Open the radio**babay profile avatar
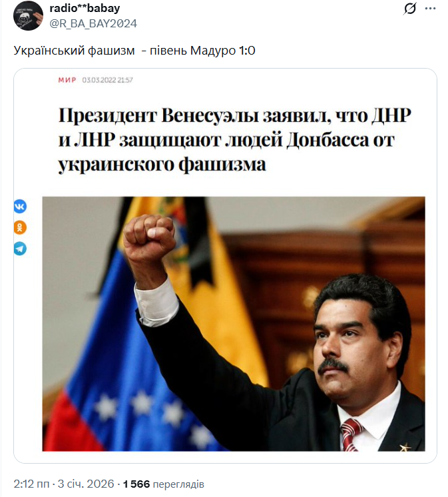The image size is (448, 497). [x=28, y=15]
